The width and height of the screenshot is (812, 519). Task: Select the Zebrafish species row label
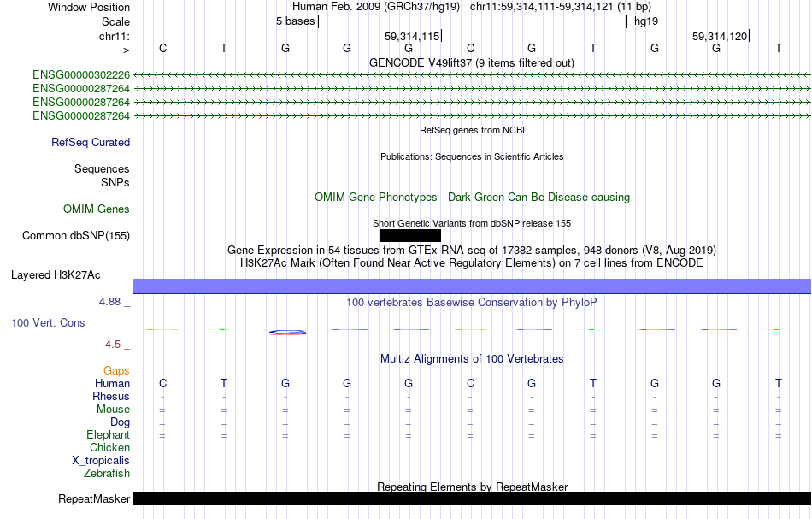click(107, 473)
